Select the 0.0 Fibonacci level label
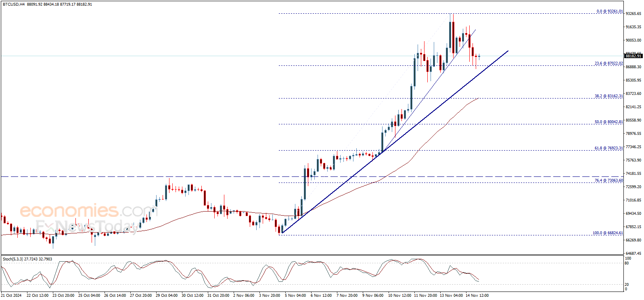The image size is (644, 300). (609, 11)
